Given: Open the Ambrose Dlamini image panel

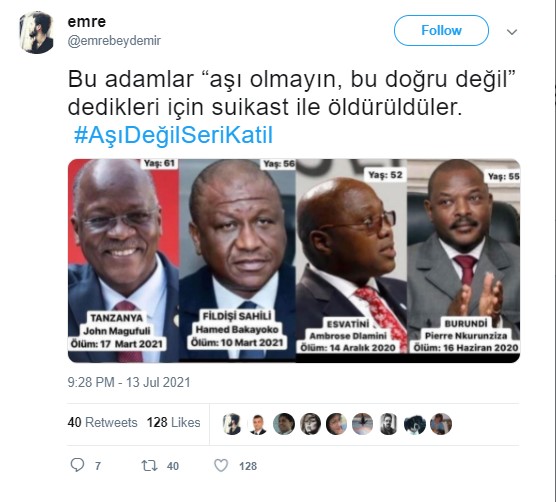Looking at the screenshot, I should (x=351, y=261).
